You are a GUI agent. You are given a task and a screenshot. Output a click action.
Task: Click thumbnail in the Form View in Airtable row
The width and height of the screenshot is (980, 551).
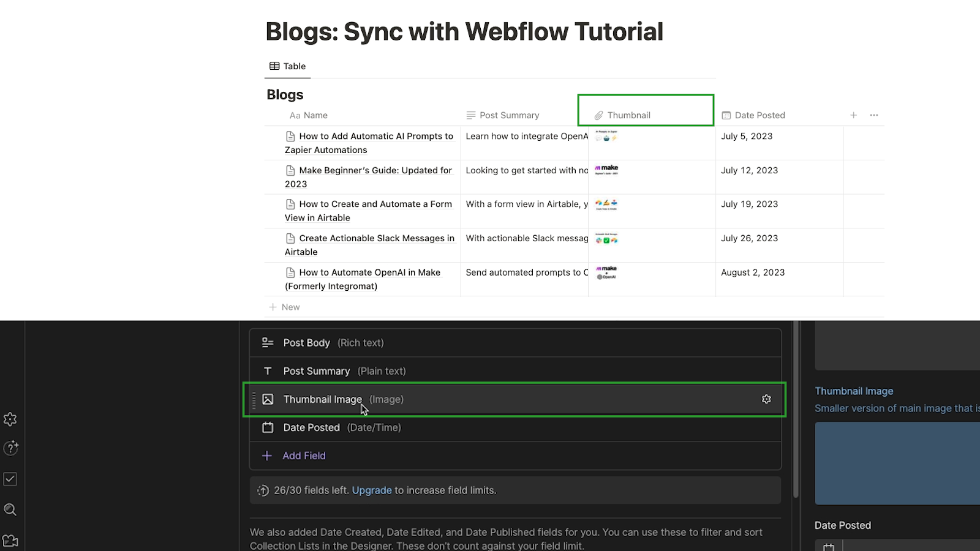[x=606, y=204]
